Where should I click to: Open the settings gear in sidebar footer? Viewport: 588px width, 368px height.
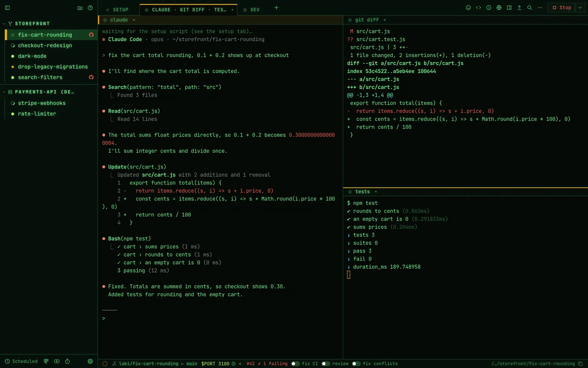tap(90, 361)
